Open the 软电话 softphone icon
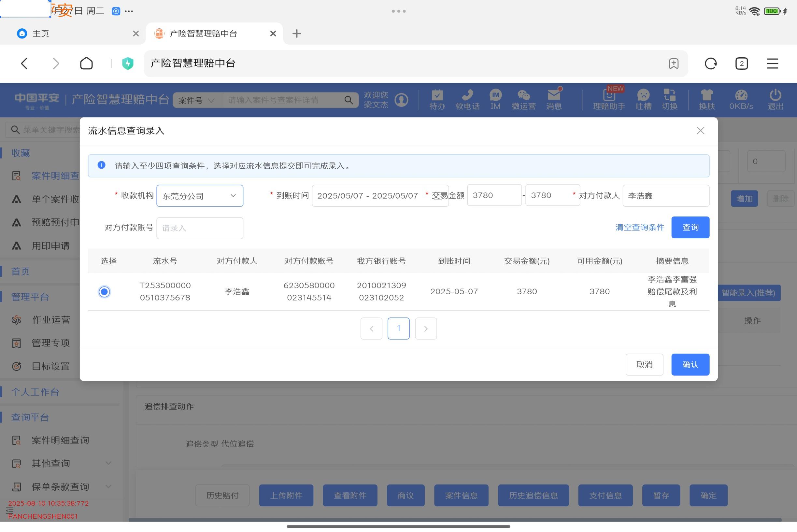This screenshot has height=532, width=797. tap(467, 100)
